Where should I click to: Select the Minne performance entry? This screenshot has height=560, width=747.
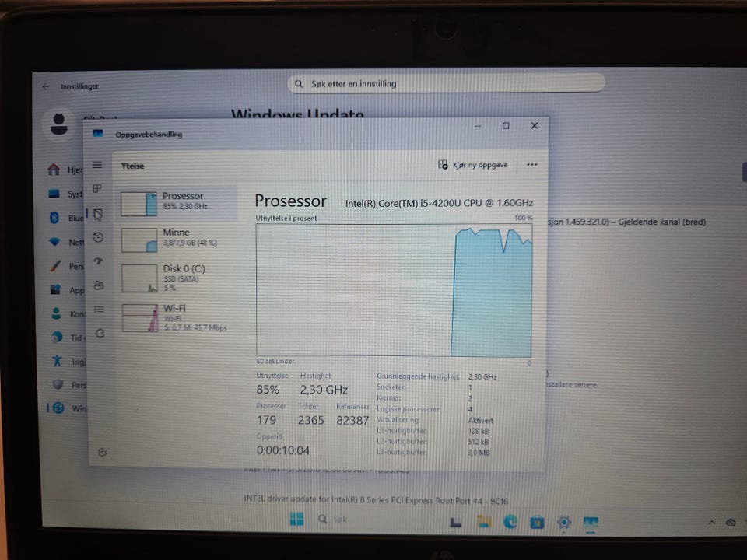click(178, 239)
